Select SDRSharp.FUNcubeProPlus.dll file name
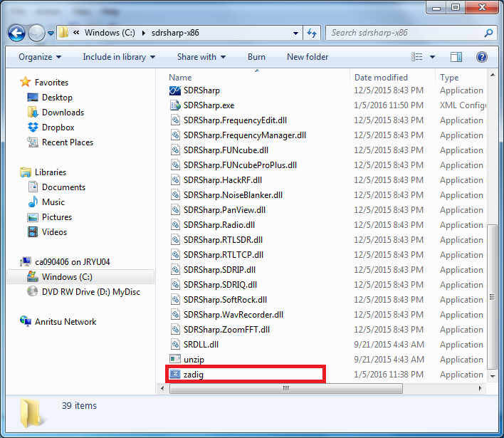 240,165
